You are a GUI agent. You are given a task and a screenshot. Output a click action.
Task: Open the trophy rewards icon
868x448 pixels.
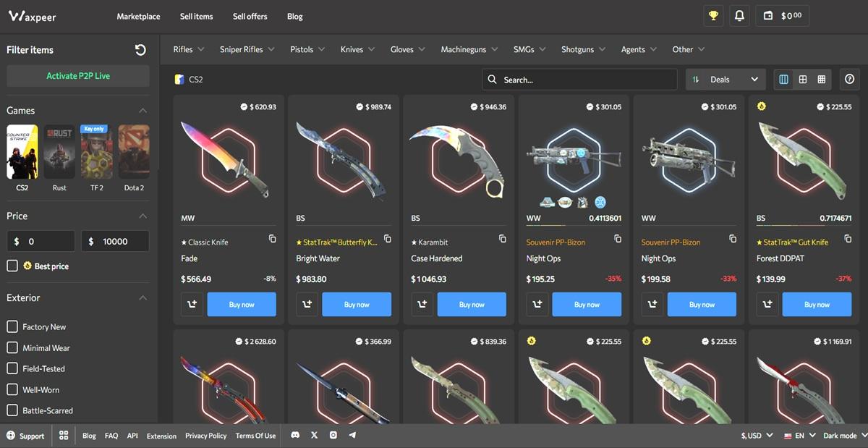(x=713, y=16)
